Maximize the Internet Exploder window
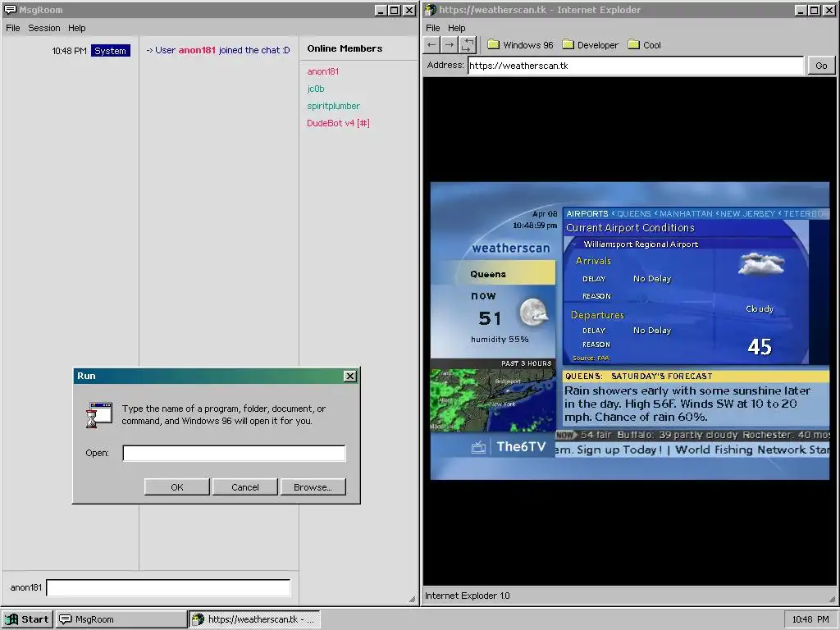The width and height of the screenshot is (840, 630). (815, 10)
